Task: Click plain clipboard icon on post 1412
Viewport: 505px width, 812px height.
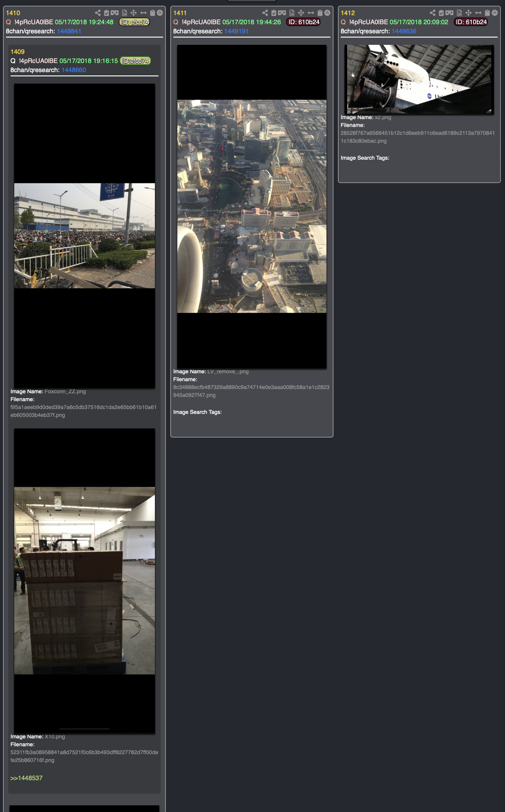Action: (x=487, y=13)
